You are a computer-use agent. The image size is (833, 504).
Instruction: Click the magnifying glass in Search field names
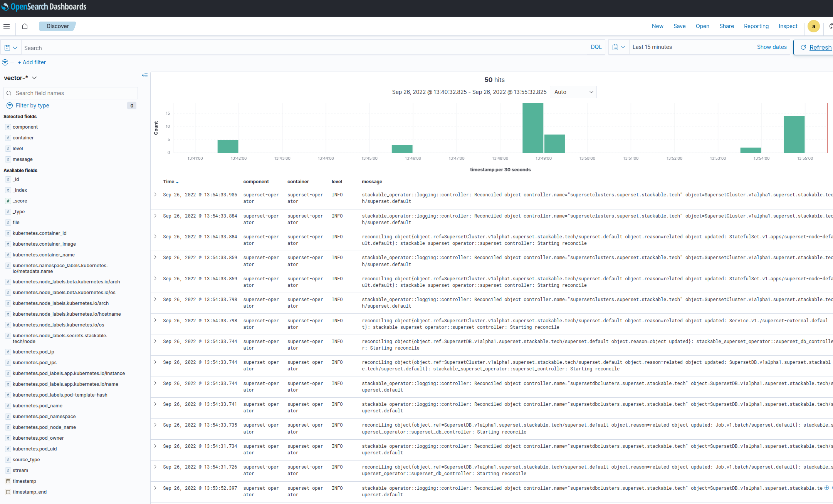[9, 93]
